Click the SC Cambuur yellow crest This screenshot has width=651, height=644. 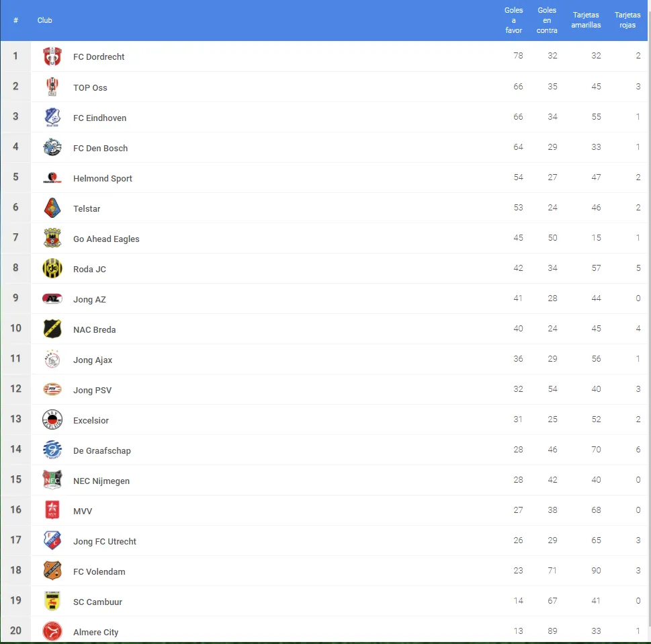coord(52,601)
